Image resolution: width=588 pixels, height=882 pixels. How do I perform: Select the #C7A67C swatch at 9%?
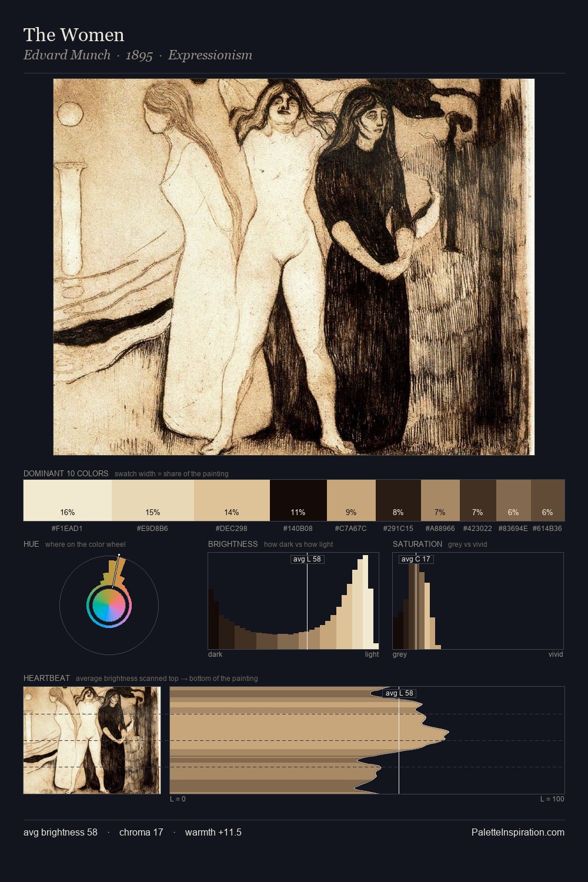click(351, 500)
